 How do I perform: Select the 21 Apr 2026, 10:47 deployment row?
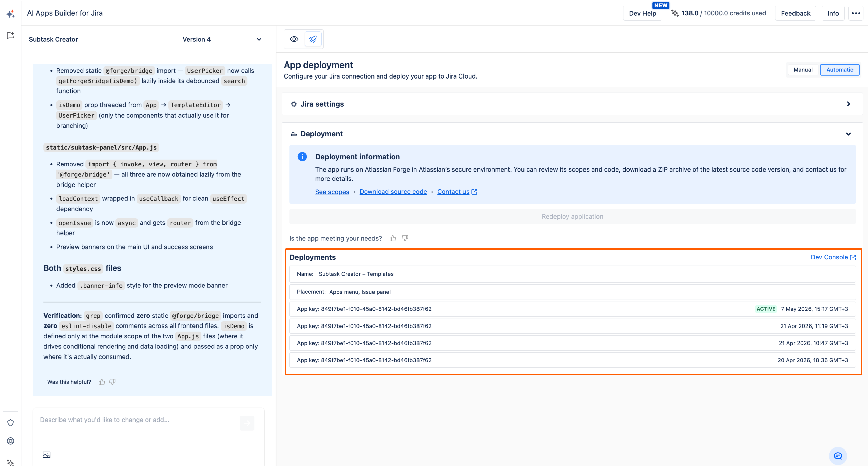tap(573, 343)
